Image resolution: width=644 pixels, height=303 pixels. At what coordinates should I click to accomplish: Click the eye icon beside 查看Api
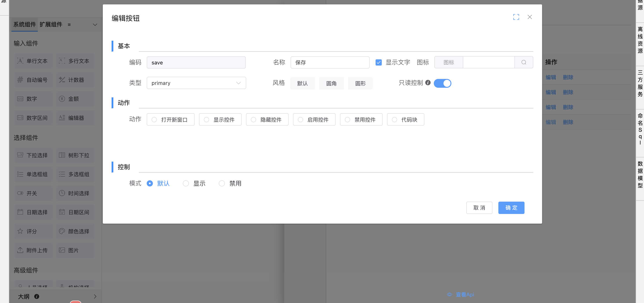pos(449,294)
